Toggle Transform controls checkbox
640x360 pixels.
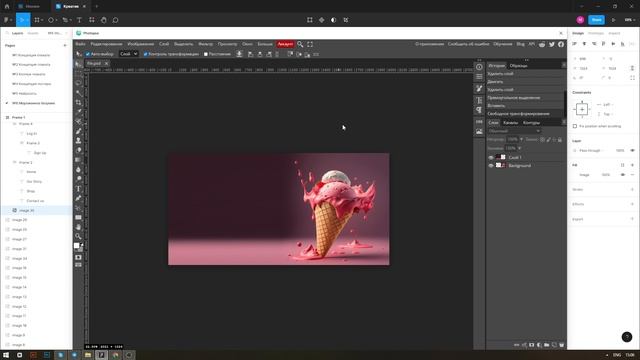point(145,54)
